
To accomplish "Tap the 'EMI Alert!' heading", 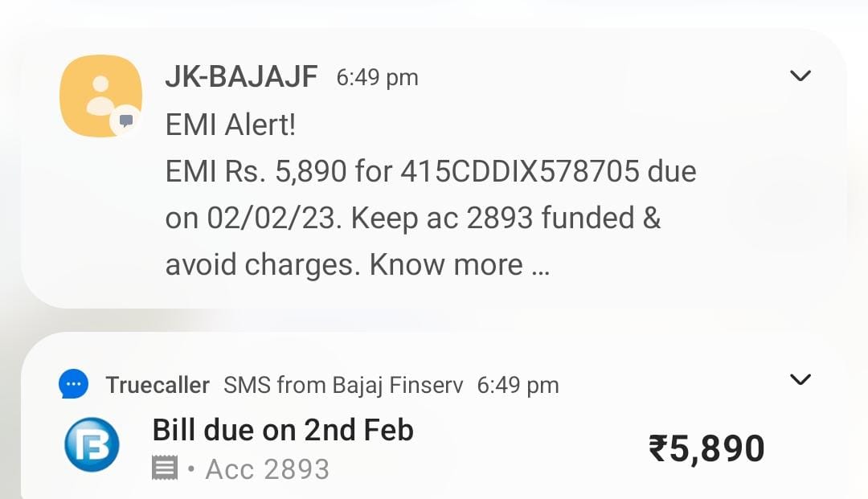I will [x=231, y=125].
